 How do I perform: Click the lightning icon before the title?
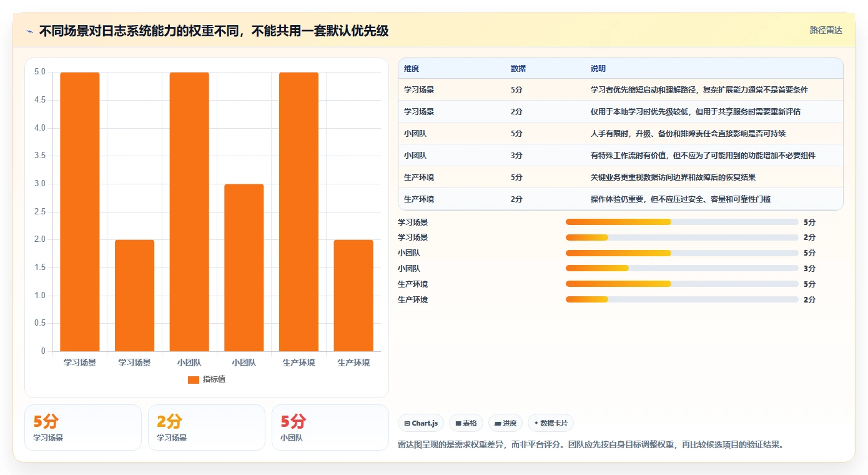click(x=29, y=31)
